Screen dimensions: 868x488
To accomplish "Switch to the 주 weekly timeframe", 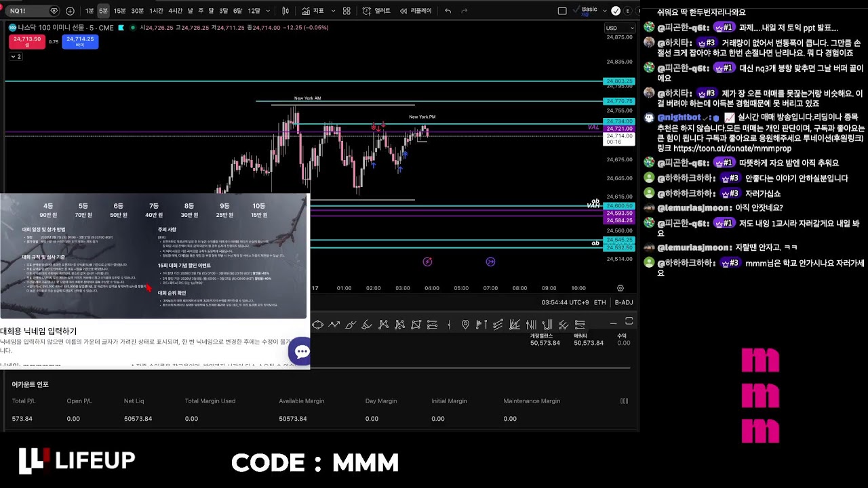I will [x=201, y=11].
